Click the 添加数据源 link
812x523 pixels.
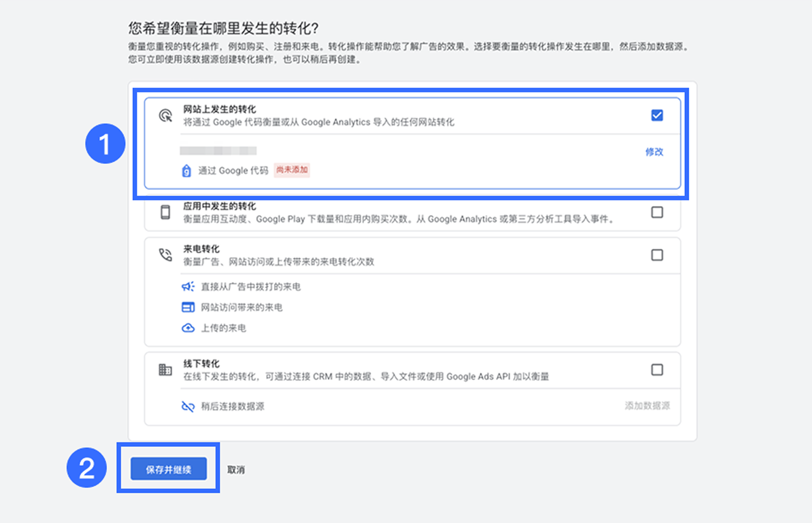pyautogui.click(x=647, y=406)
